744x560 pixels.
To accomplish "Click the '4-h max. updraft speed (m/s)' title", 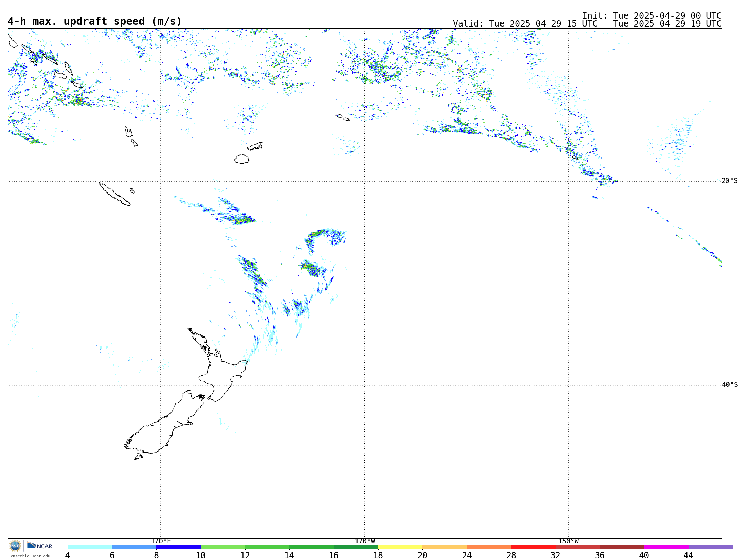I will click(95, 21).
